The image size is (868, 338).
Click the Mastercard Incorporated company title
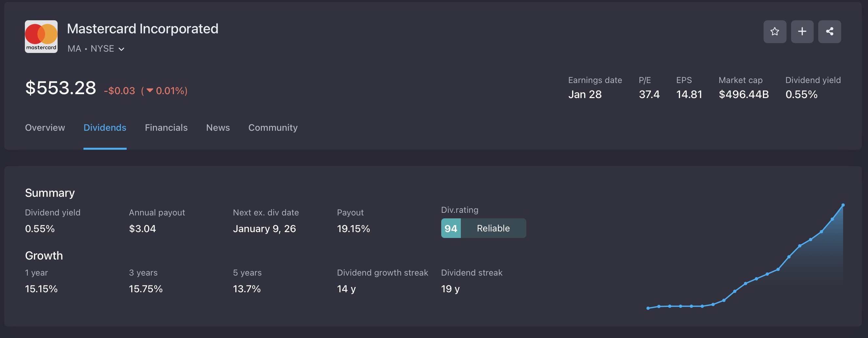coord(142,29)
